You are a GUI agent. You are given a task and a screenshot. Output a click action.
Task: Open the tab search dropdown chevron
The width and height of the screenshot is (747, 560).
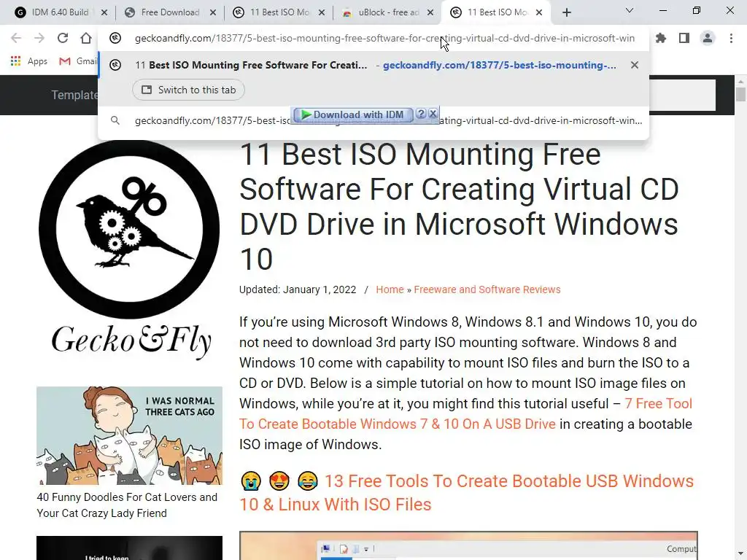pos(630,10)
